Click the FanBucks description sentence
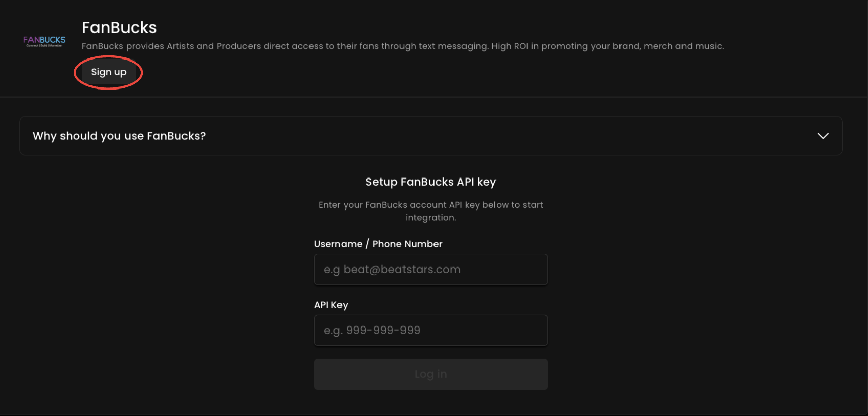Screen dimensions: 868x416 tap(402, 46)
